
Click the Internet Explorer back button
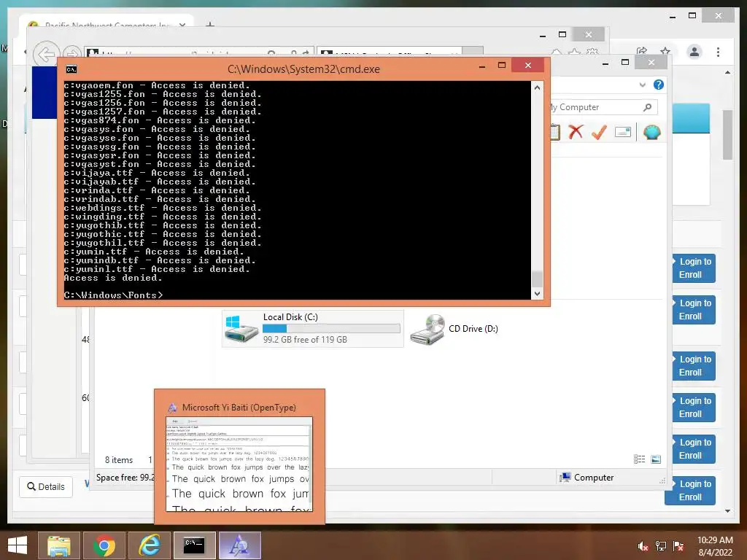46,54
